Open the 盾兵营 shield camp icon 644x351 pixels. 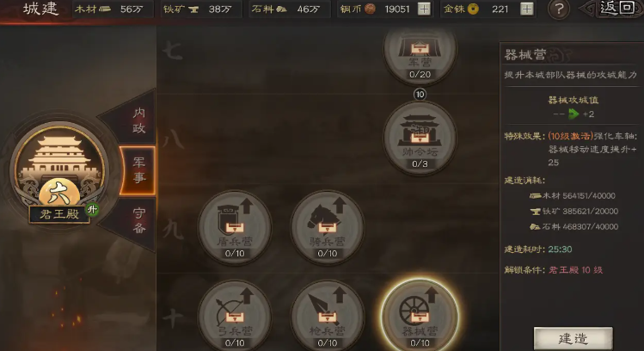click(x=235, y=227)
